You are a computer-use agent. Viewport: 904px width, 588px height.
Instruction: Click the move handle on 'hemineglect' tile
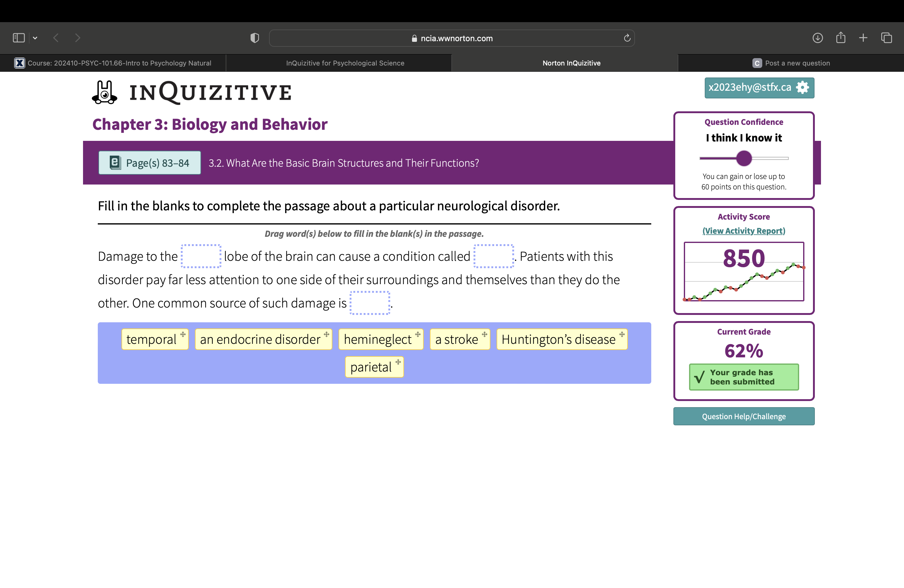[418, 334]
